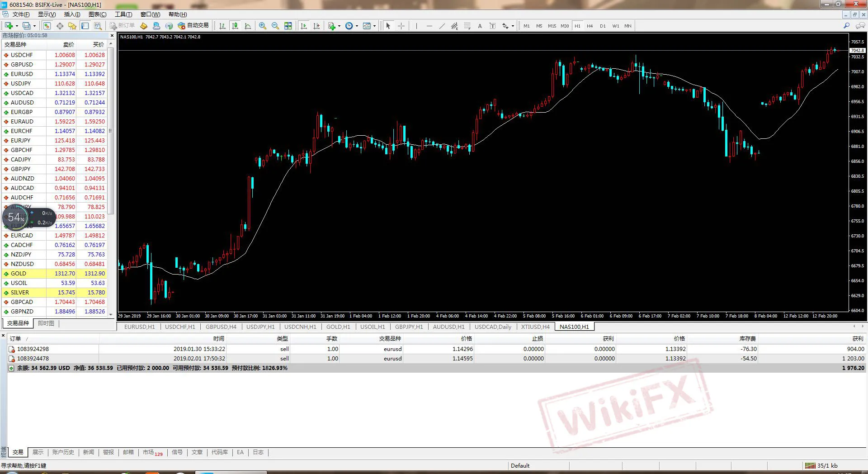Screen dimensions: 868x474
Task: Expand the New Chart dropdown arrow
Action: click(17, 26)
